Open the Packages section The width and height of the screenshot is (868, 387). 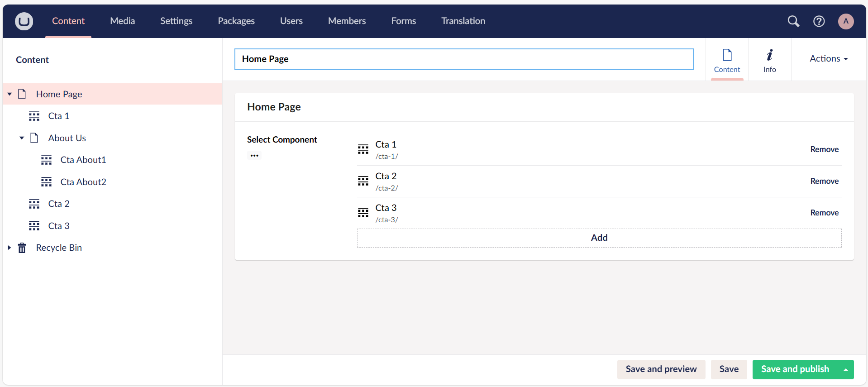(236, 21)
